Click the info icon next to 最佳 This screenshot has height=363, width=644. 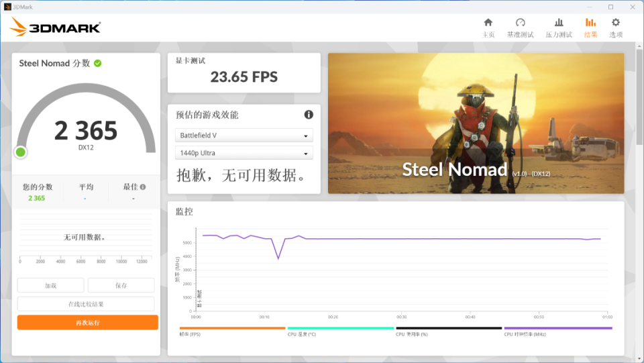pos(142,187)
